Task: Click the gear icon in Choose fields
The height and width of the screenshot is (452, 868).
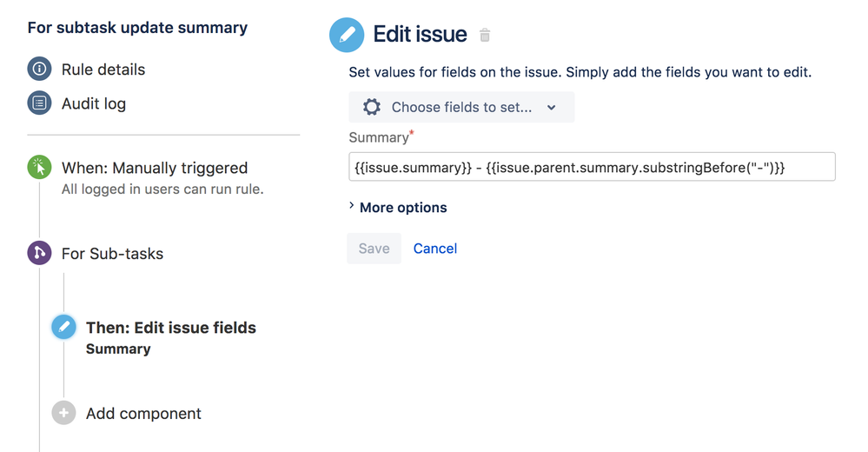Action: click(372, 107)
